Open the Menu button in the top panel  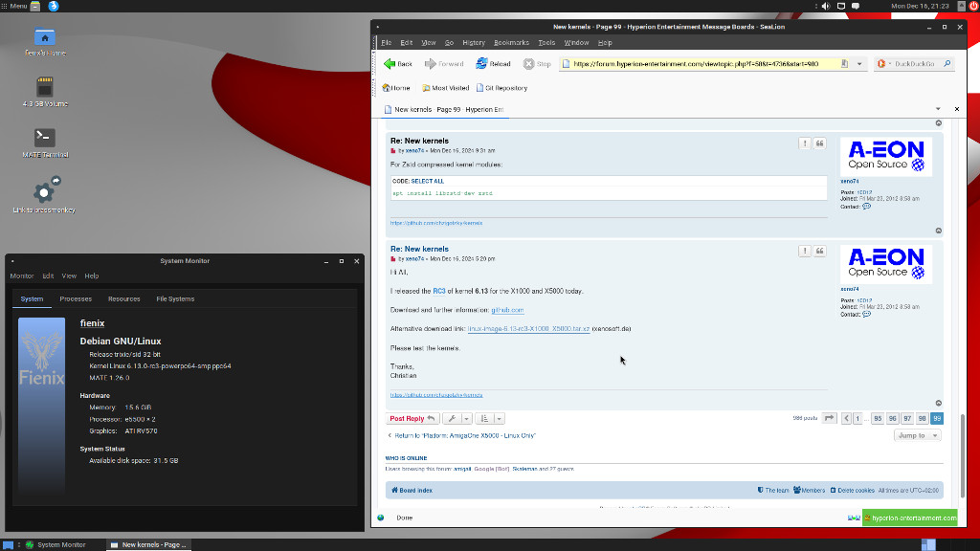(14, 7)
